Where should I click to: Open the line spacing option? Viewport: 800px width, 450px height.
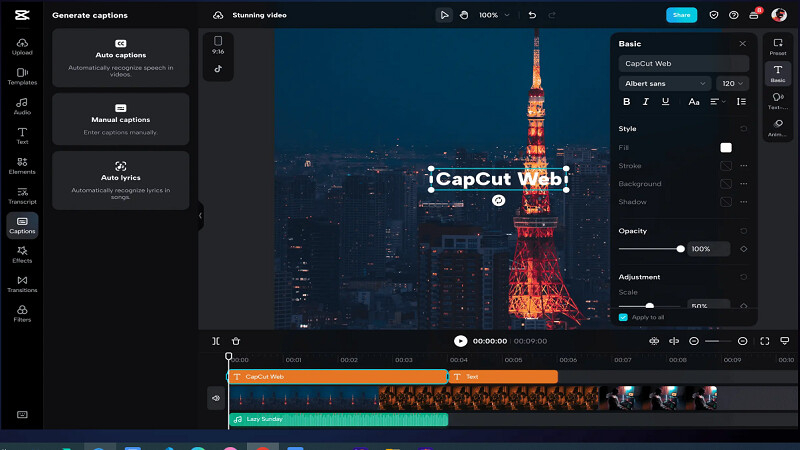click(741, 102)
